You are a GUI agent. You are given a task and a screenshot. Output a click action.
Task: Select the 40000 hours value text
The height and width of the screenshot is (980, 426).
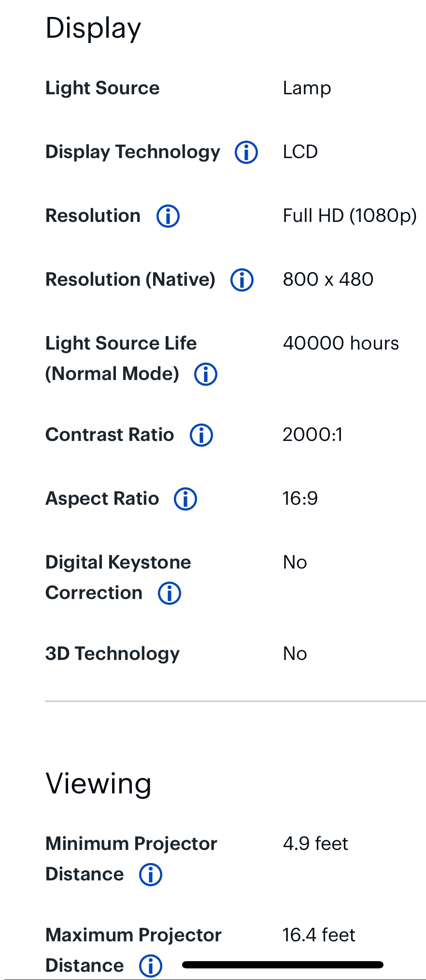[x=341, y=343]
